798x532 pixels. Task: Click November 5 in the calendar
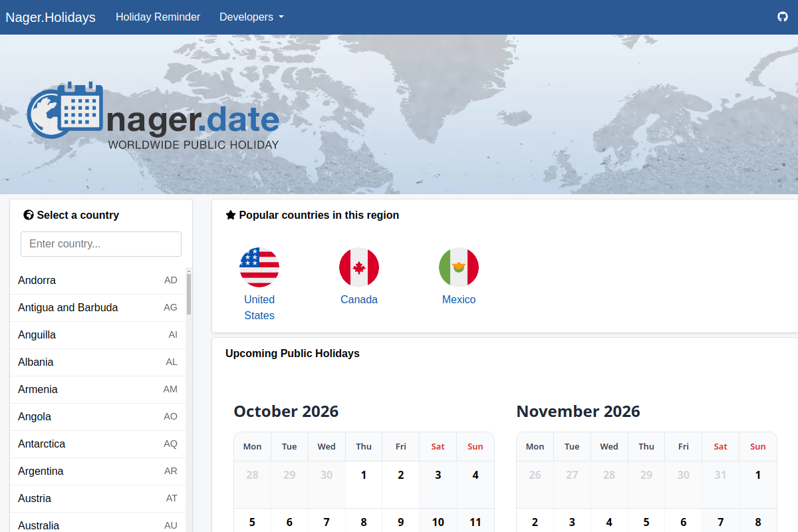point(646,521)
